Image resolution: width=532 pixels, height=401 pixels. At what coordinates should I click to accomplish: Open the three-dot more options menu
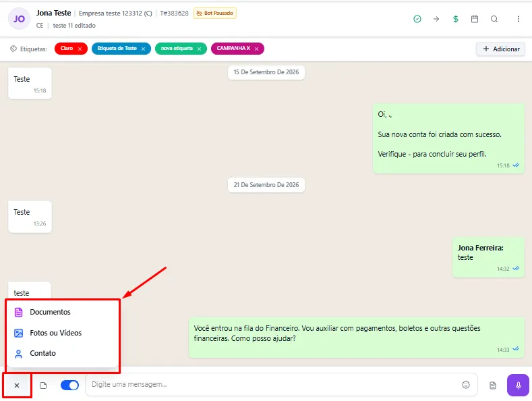coord(518,19)
